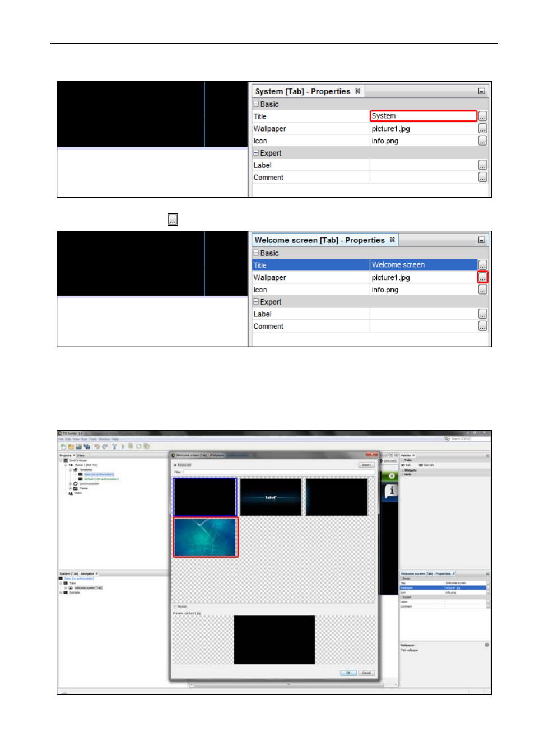535x756 pixels.
Task: Open Icon chooser in System Properties panel
Action: (482, 141)
